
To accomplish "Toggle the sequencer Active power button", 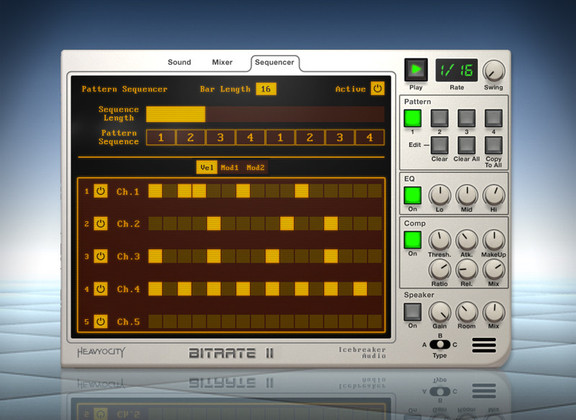I will [x=377, y=89].
